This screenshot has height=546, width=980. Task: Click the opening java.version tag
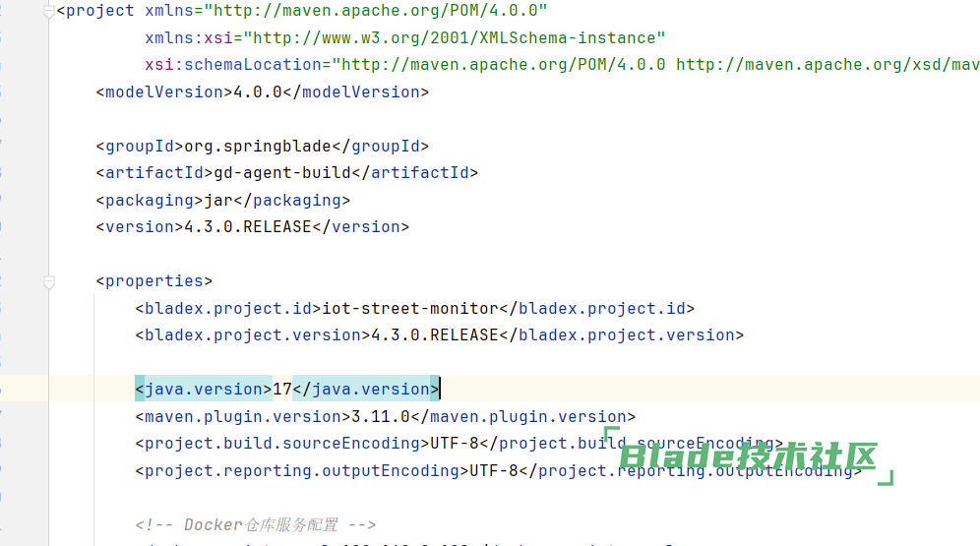click(204, 389)
